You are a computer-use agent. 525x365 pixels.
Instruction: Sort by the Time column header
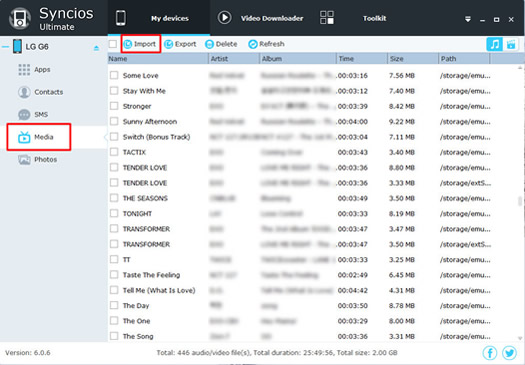(362, 59)
